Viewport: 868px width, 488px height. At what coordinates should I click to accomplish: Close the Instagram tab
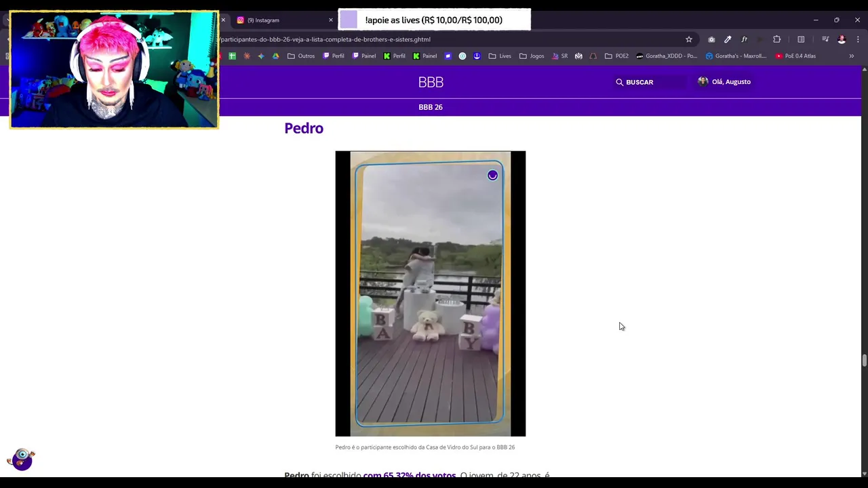(x=331, y=20)
